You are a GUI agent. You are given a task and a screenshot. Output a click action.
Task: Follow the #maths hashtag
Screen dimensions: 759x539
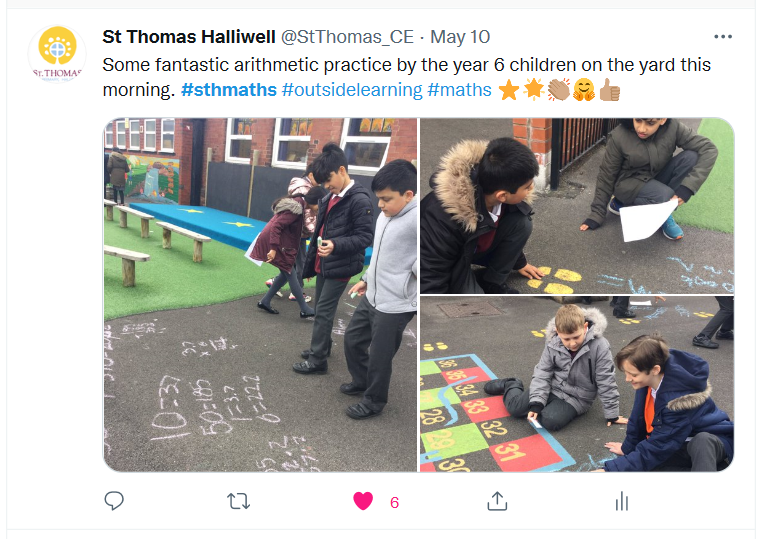[459, 90]
